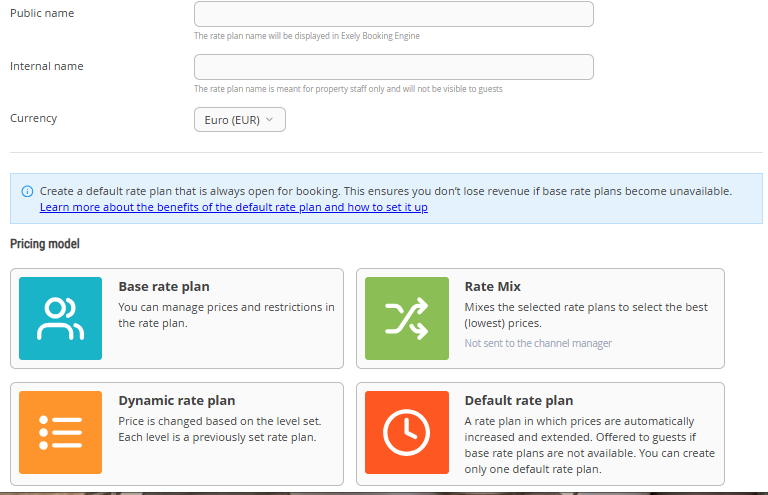Image resolution: width=768 pixels, height=495 pixels.
Task: Click the "Pricing model" section heading
Action: pos(45,244)
